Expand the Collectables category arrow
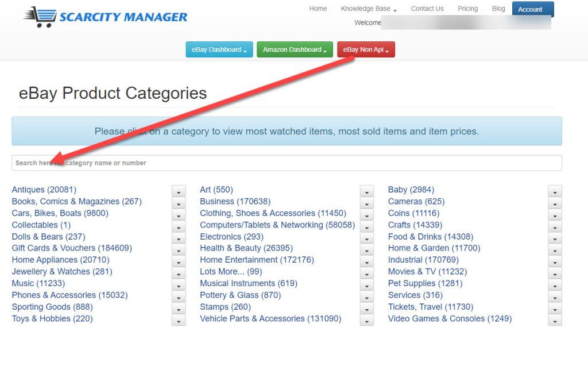The image size is (588, 385). (x=179, y=227)
